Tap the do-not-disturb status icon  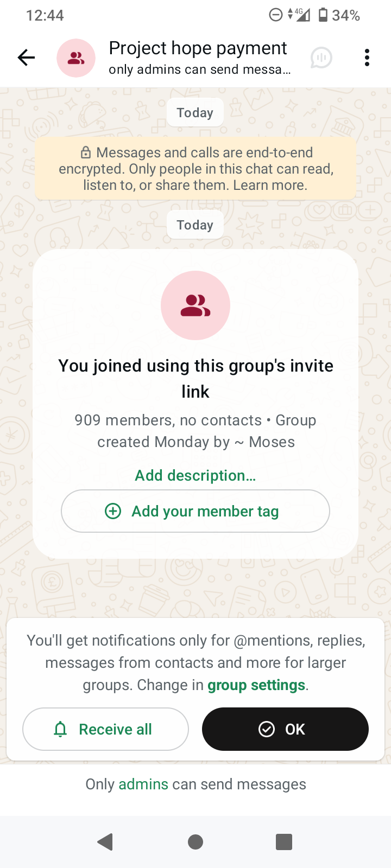click(x=276, y=15)
